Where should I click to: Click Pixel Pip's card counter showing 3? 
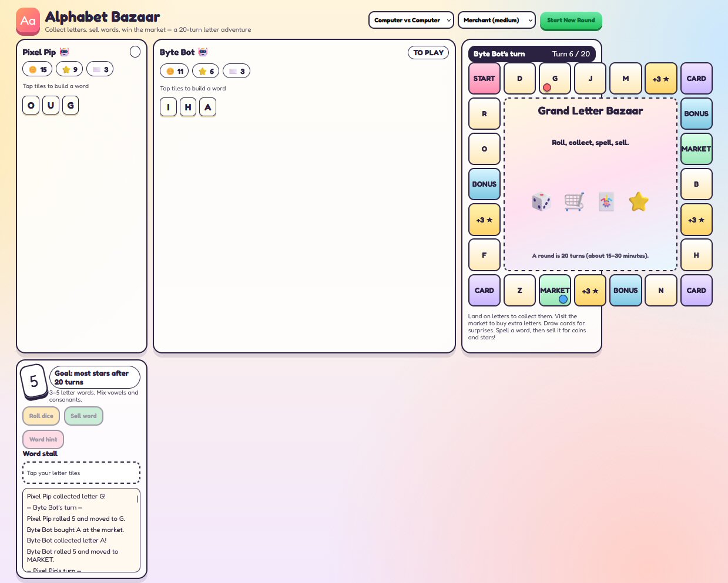click(x=100, y=69)
